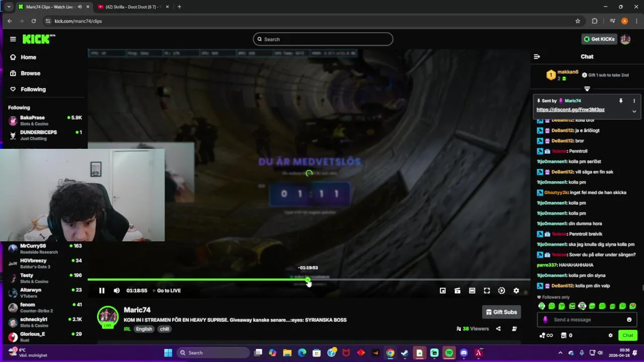Insert the last emote in the quick emote row

633,306
